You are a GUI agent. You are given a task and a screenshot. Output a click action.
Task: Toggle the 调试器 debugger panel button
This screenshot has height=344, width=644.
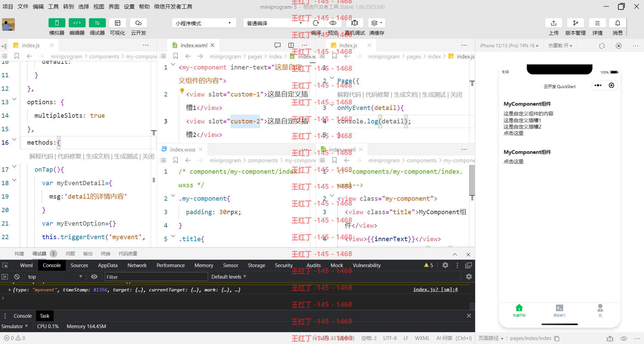click(x=97, y=23)
